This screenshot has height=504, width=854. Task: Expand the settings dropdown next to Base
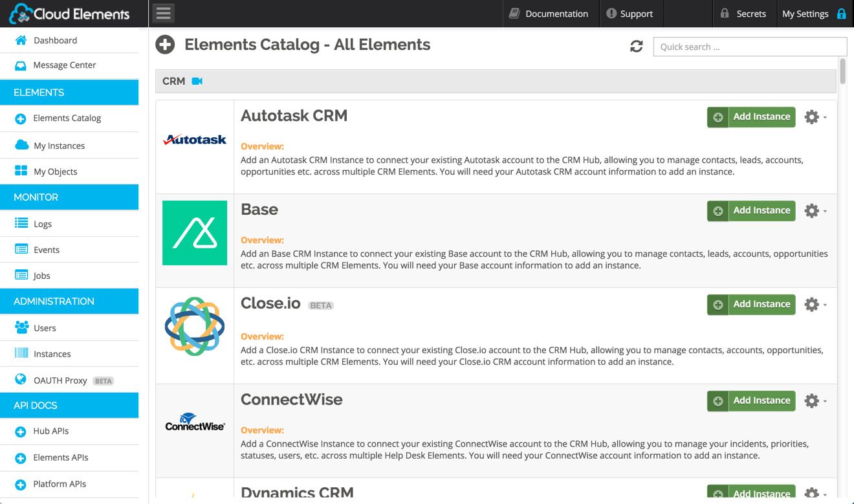coord(812,210)
